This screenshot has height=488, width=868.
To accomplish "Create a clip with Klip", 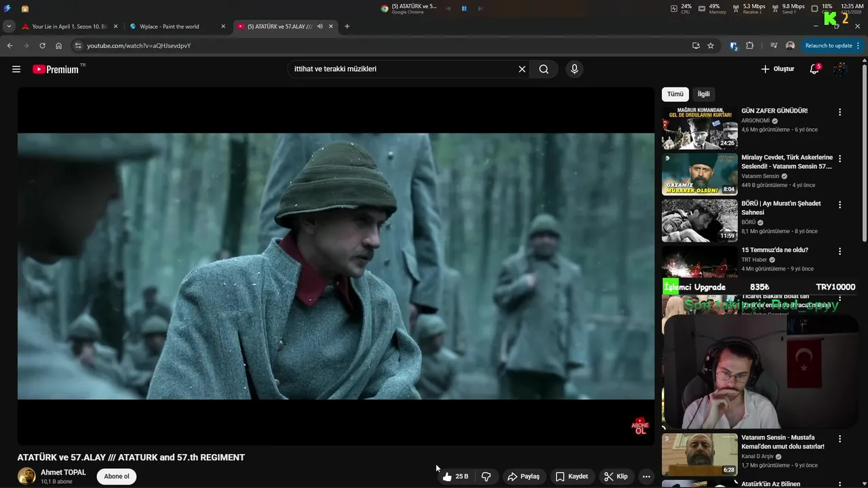I will (x=616, y=476).
